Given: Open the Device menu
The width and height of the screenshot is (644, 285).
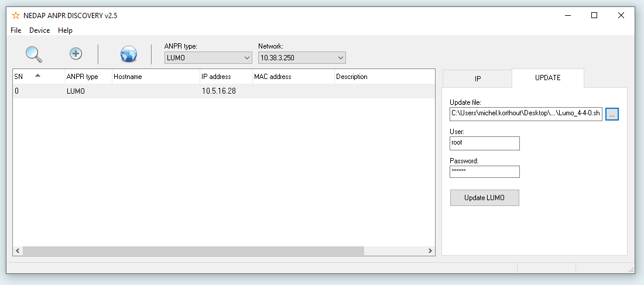Looking at the screenshot, I should 39,30.
